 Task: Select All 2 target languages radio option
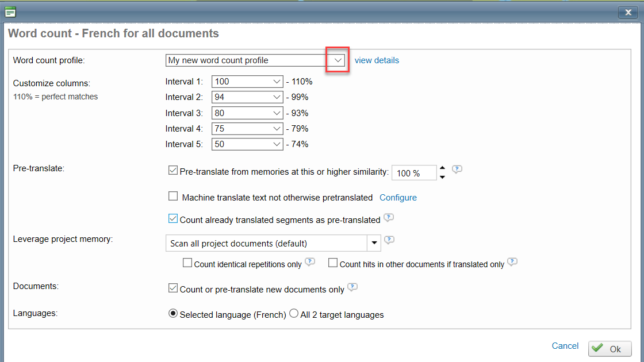(294, 314)
